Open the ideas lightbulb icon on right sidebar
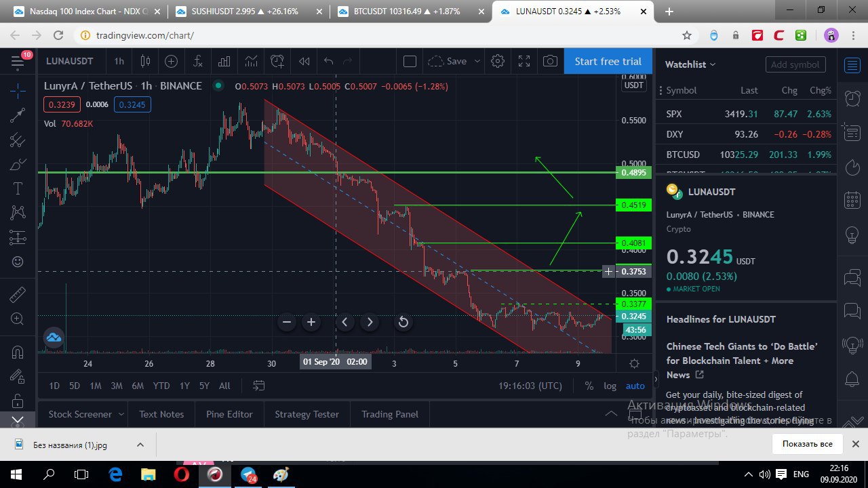The height and width of the screenshot is (488, 868). tap(852, 235)
